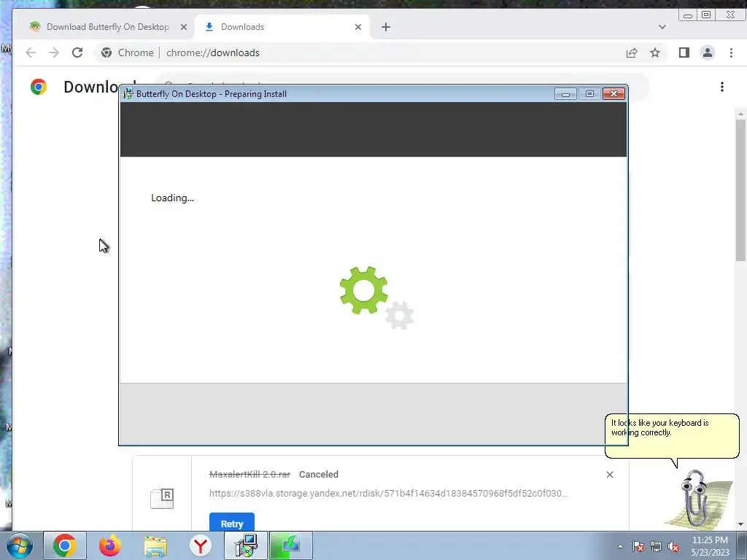The height and width of the screenshot is (560, 747).
Task: Open Action Center flag icon
Action: (638, 546)
